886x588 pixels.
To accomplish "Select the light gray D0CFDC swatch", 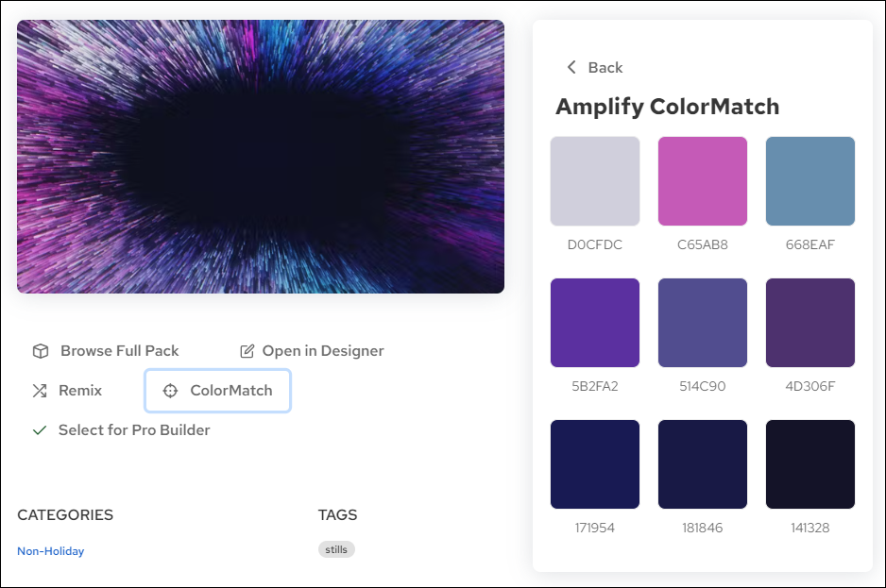I will click(595, 181).
